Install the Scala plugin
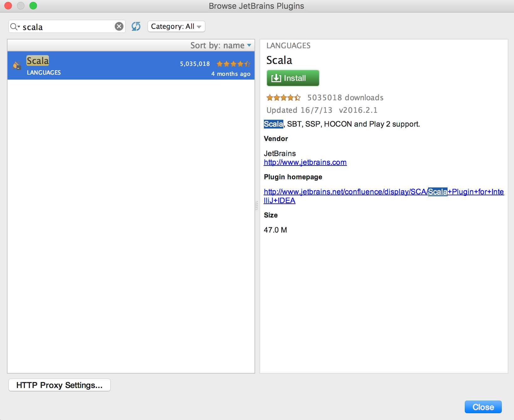This screenshot has width=514, height=420. click(293, 78)
